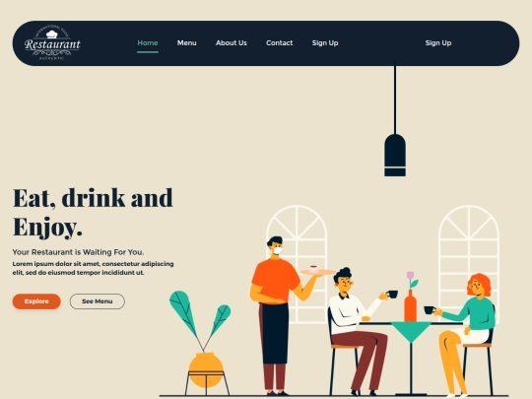The width and height of the screenshot is (532, 399).
Task: Click the Your Restaurant is Waiting For You text
Action: (x=78, y=252)
